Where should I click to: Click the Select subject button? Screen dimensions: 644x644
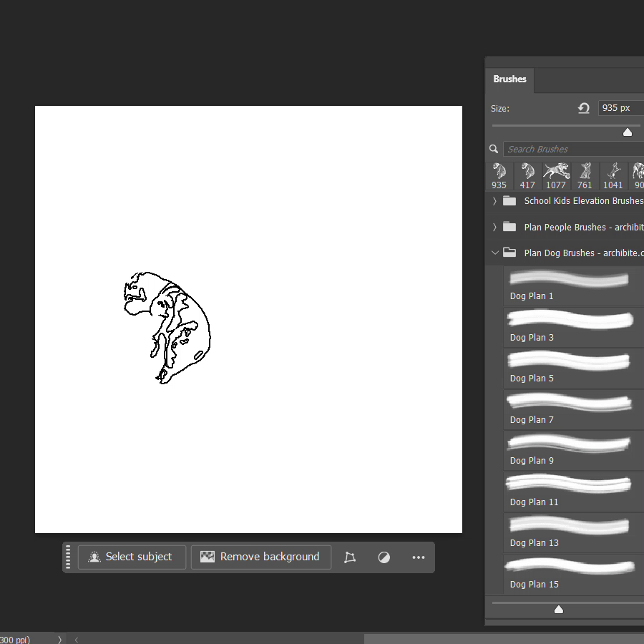(132, 557)
